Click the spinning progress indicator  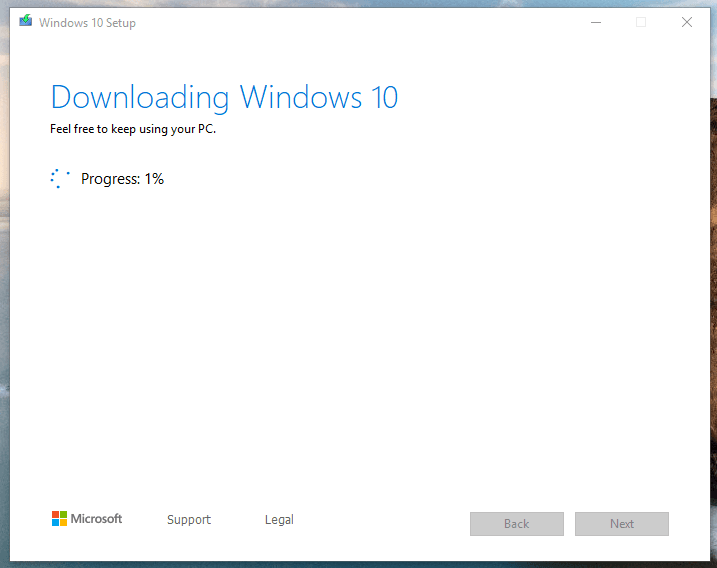point(60,178)
